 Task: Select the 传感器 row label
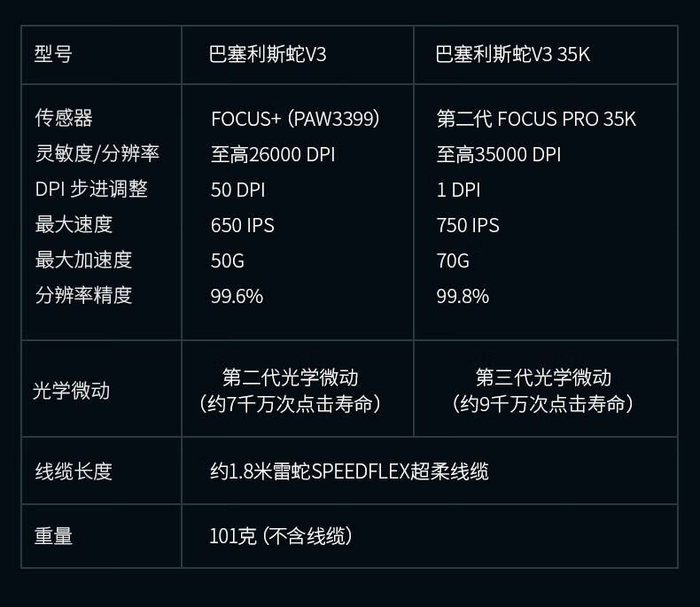point(64,118)
